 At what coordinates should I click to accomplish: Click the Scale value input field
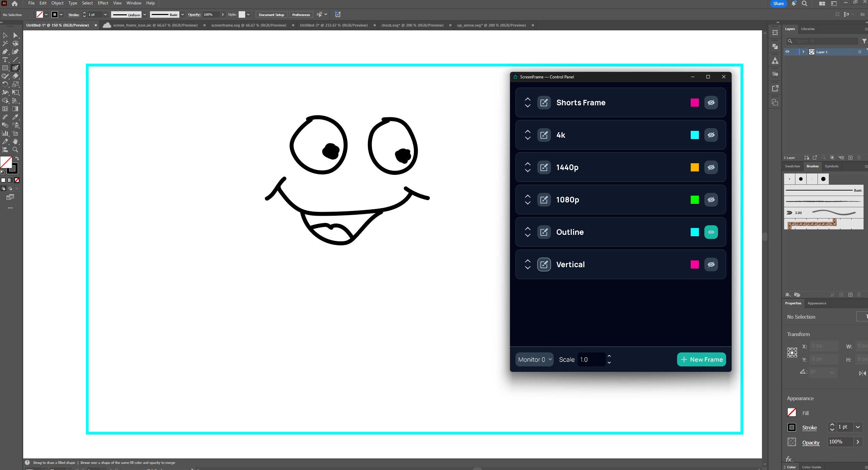(x=591, y=360)
